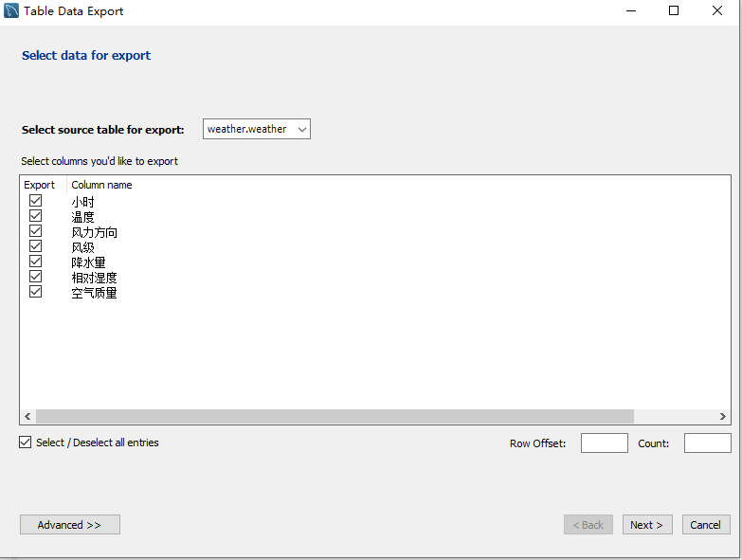
Task: Click the Column name header
Action: coord(101,185)
